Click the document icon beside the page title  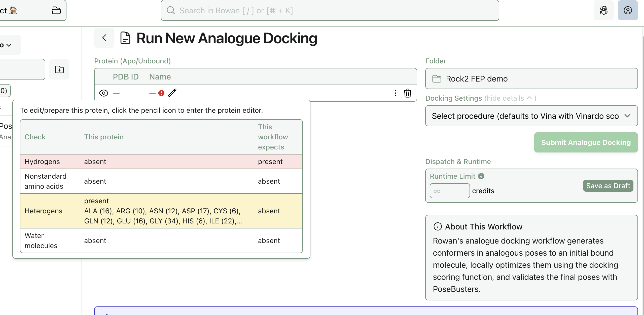[125, 38]
